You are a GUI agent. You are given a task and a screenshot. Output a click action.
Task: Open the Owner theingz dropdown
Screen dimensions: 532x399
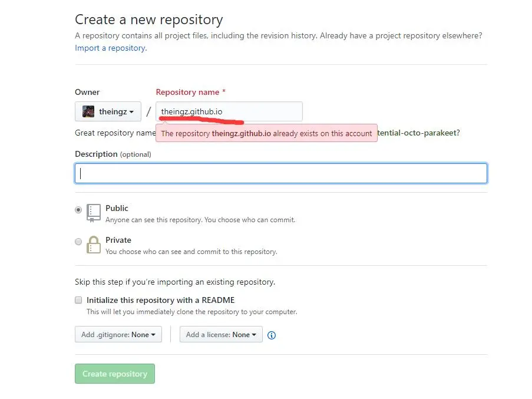point(108,111)
